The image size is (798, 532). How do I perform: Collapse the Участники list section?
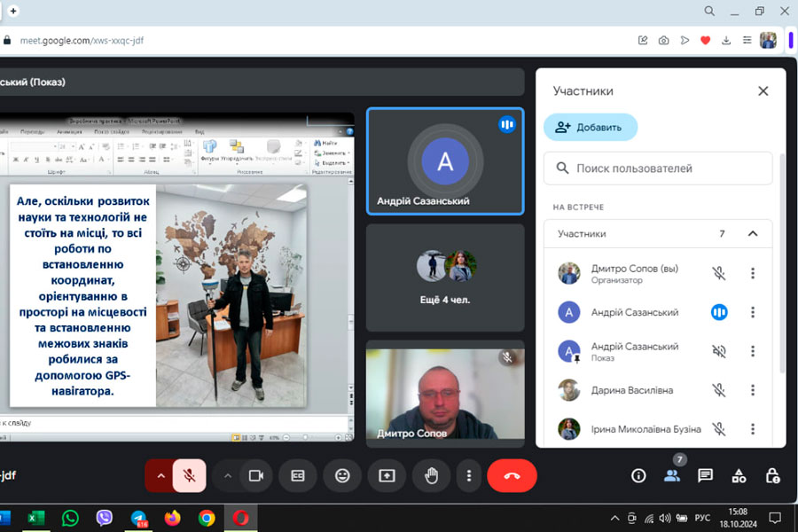point(753,234)
